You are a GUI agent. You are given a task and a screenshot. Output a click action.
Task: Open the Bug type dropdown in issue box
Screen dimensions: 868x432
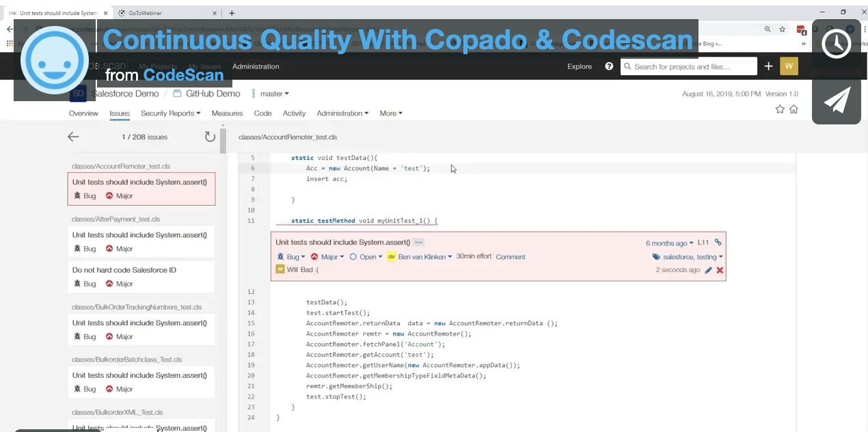tap(291, 257)
